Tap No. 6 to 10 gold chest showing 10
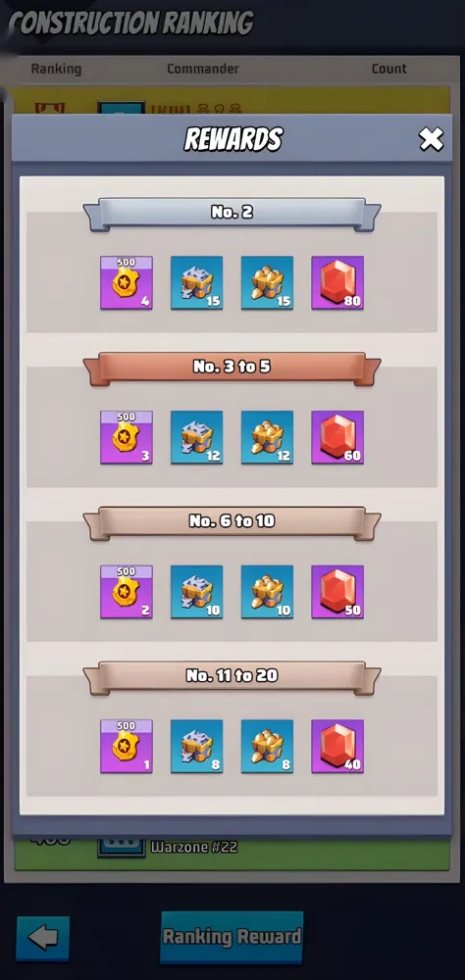The image size is (465, 980). pos(267,592)
